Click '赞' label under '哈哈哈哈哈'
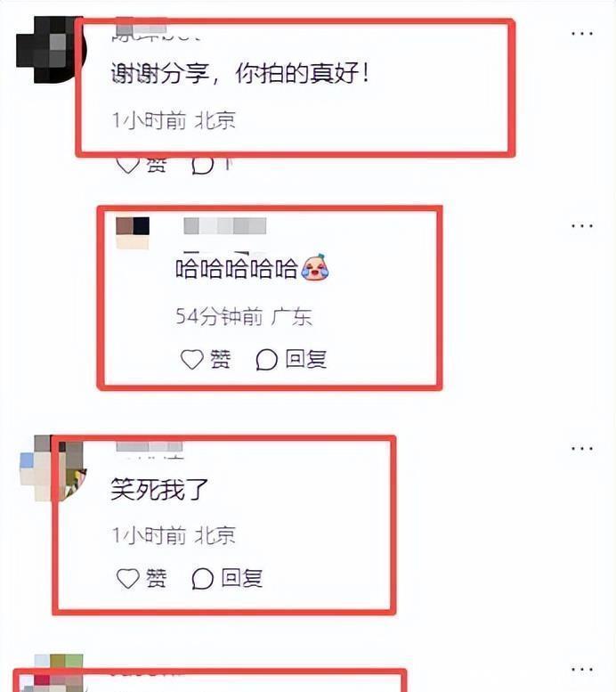Screen dimensions: 616x692 coord(220,359)
